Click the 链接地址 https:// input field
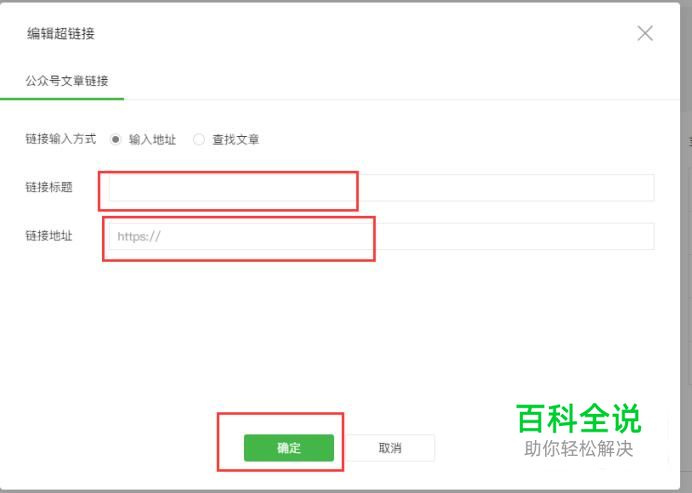This screenshot has height=493, width=692. (381, 236)
